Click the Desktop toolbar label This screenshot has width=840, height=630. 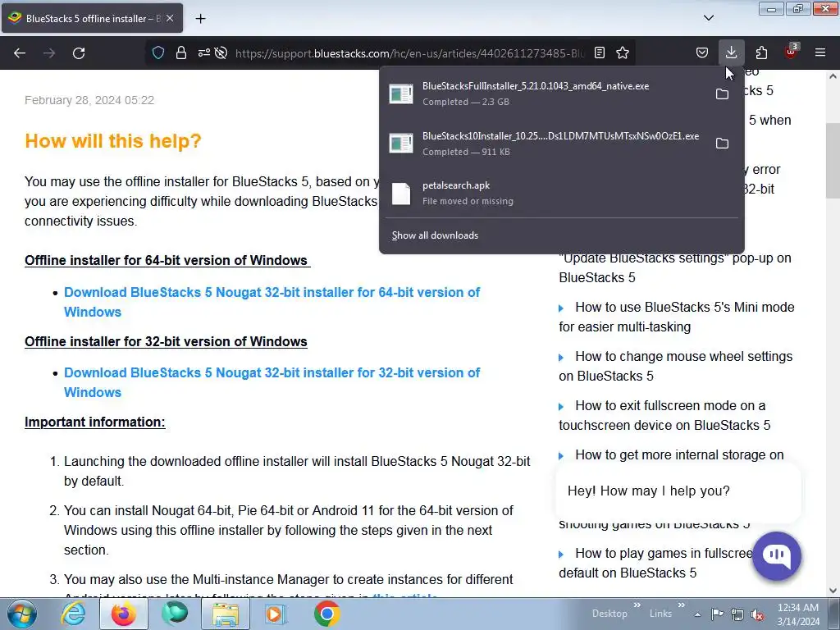click(x=609, y=614)
